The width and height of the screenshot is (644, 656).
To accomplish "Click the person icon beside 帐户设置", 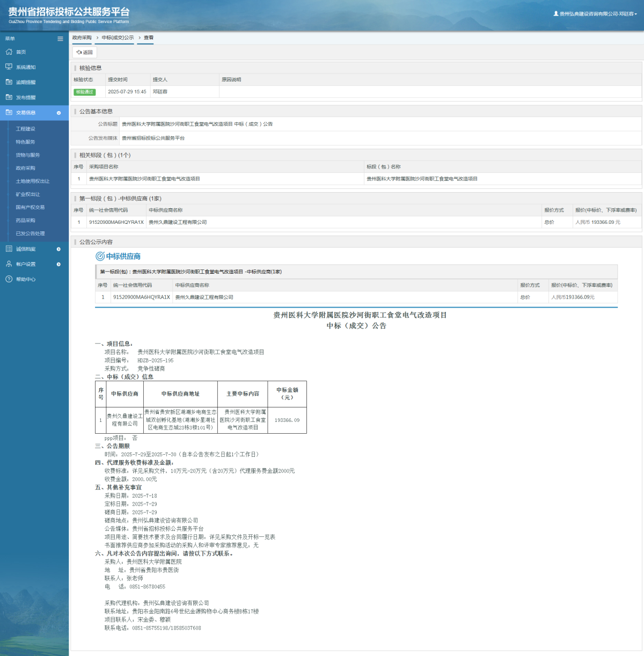I will point(9,264).
